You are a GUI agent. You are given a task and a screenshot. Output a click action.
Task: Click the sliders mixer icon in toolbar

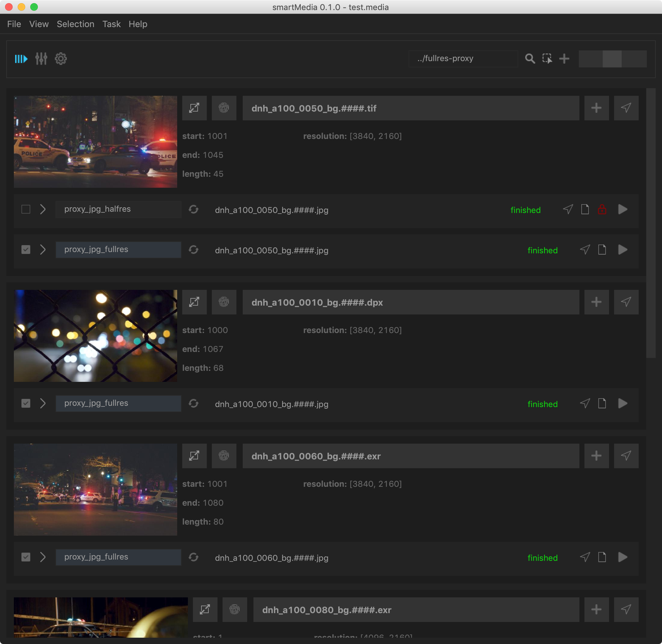pos(41,59)
